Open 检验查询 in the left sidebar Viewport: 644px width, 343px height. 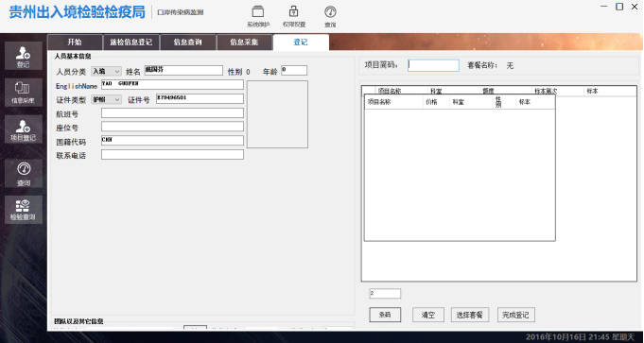[x=24, y=210]
